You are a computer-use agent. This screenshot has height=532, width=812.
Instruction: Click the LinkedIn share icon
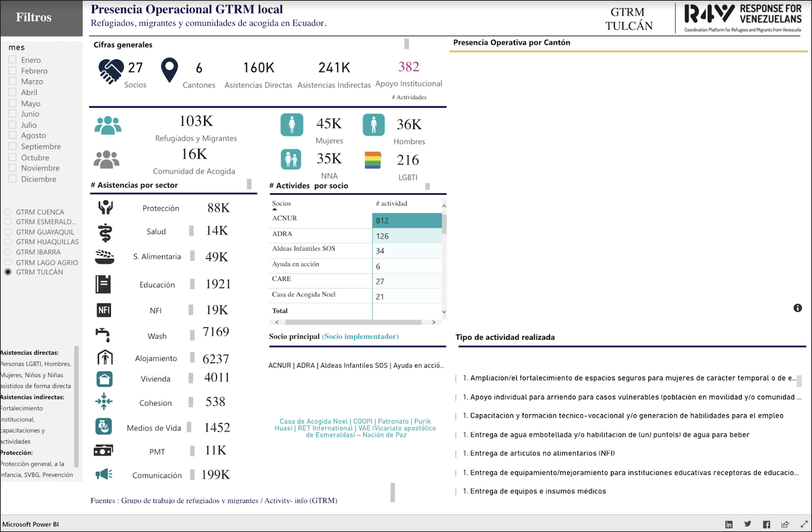pyautogui.click(x=729, y=524)
